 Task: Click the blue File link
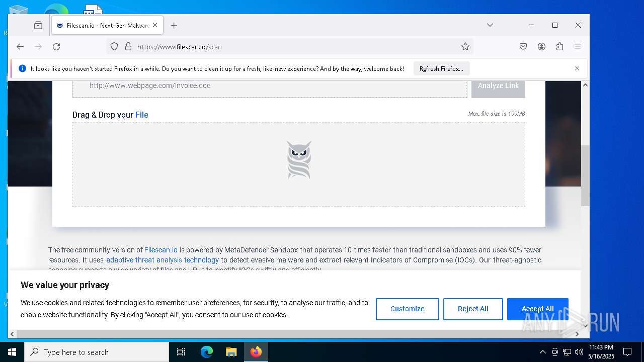pyautogui.click(x=142, y=115)
